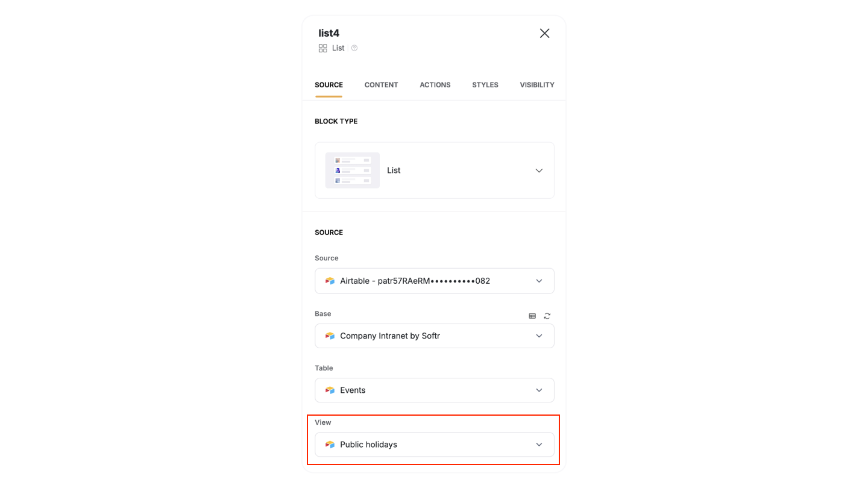Click the grid icon beside the List label
868x488 pixels.
coord(322,48)
